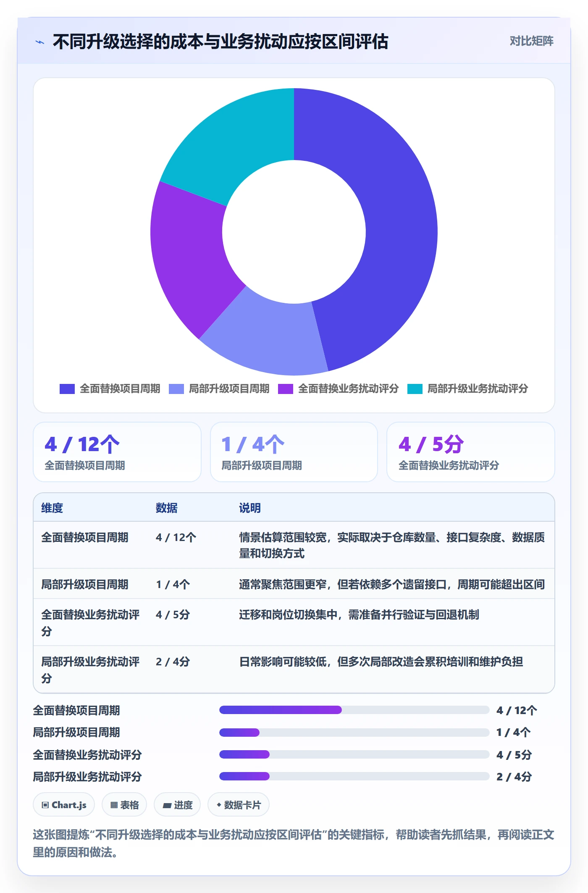588x893 pixels.
Task: Select 局部升级业务扰动评分 table row name
Action: pyautogui.click(x=90, y=670)
